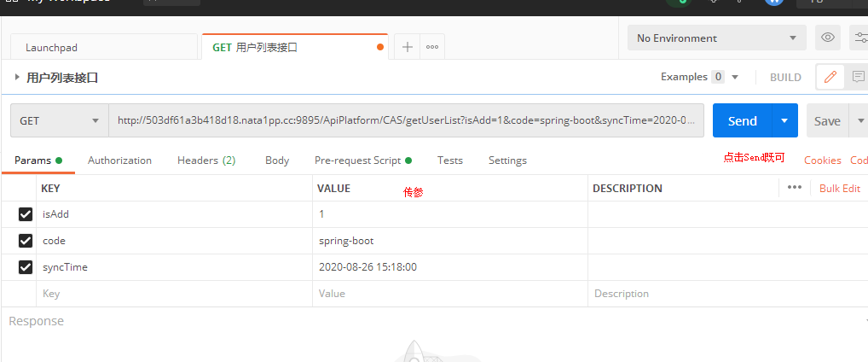Open the Settings tab
The image size is (868, 362).
click(507, 161)
